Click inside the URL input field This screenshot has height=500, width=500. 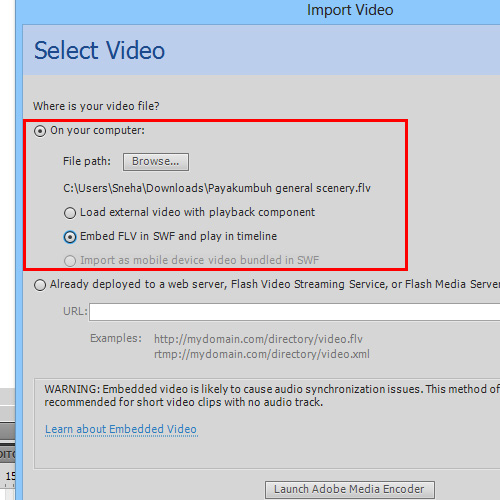[294, 312]
